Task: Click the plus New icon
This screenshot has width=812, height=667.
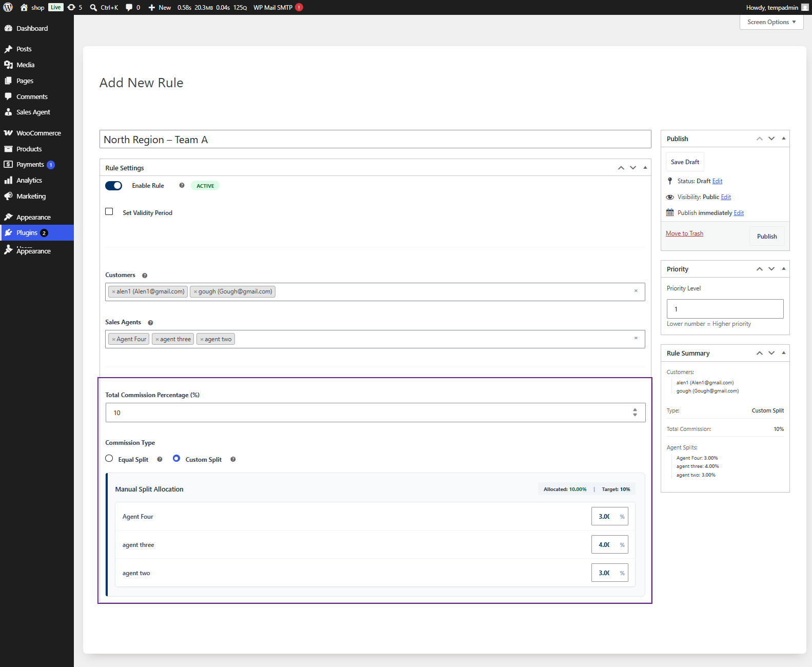Action: (x=152, y=7)
